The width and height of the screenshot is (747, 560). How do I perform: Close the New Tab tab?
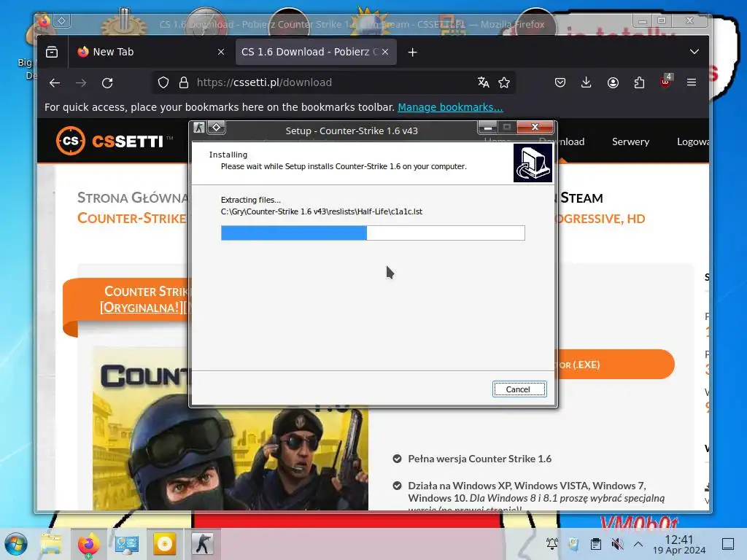tap(221, 52)
